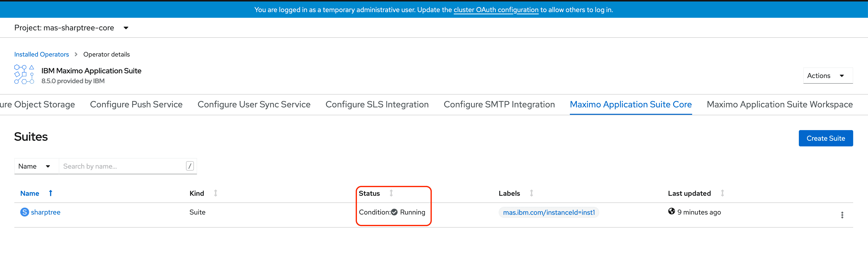Click the Kind column header
Screen dimensions: 868x275
(x=197, y=194)
